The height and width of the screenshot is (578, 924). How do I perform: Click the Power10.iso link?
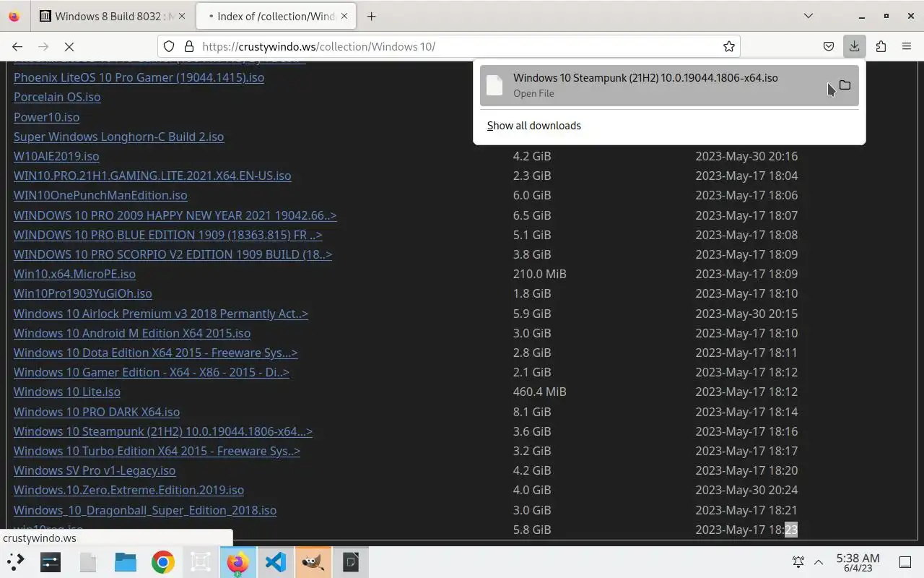tap(46, 117)
